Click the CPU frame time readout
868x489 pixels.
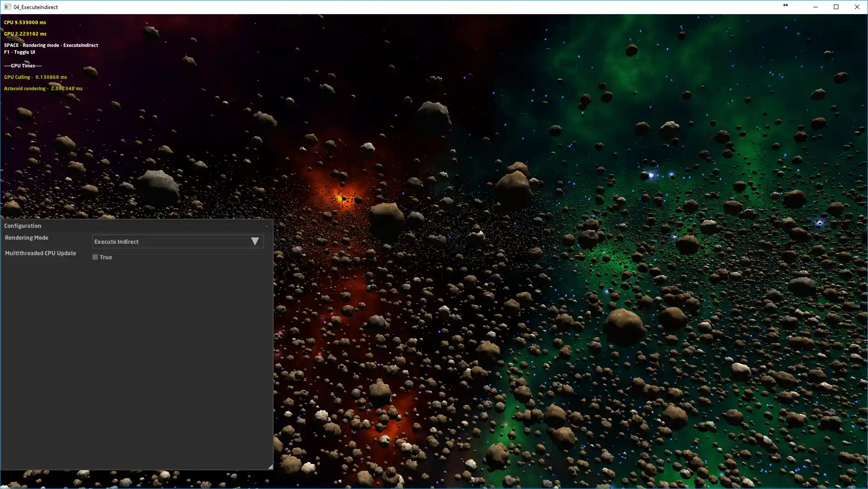(x=25, y=22)
